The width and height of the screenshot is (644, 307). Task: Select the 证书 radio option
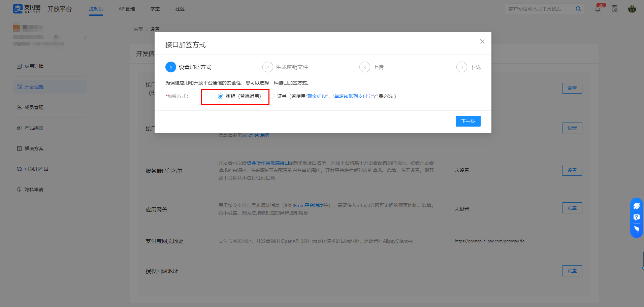tap(272, 96)
